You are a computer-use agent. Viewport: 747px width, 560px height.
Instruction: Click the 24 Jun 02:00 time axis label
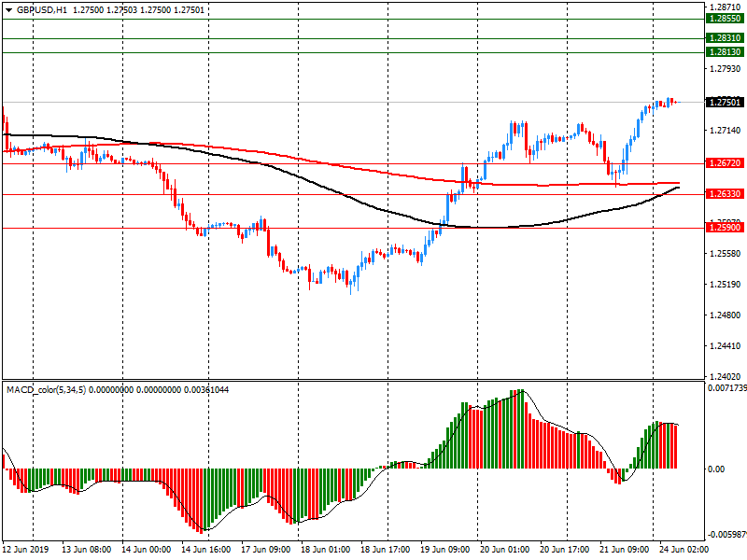coord(684,550)
